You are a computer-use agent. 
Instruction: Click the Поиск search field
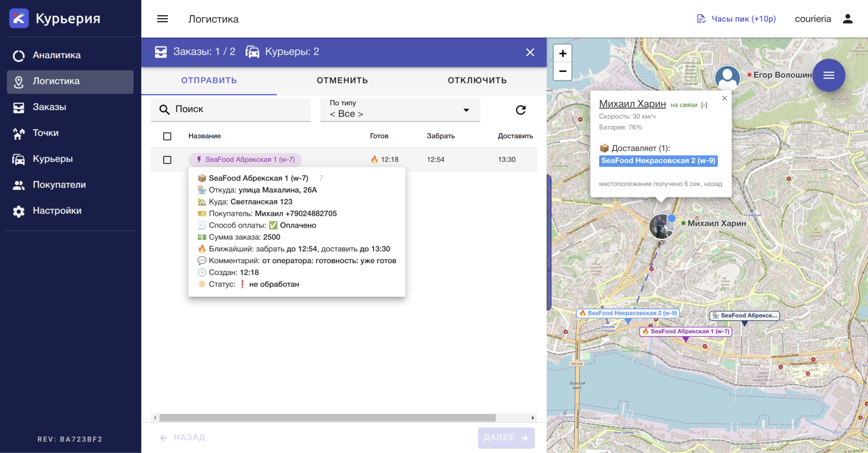tap(236, 109)
